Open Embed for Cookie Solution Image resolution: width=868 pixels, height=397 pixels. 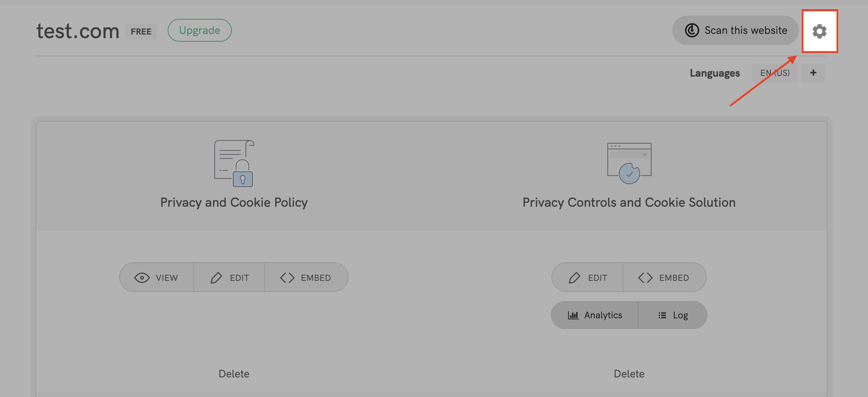664,277
